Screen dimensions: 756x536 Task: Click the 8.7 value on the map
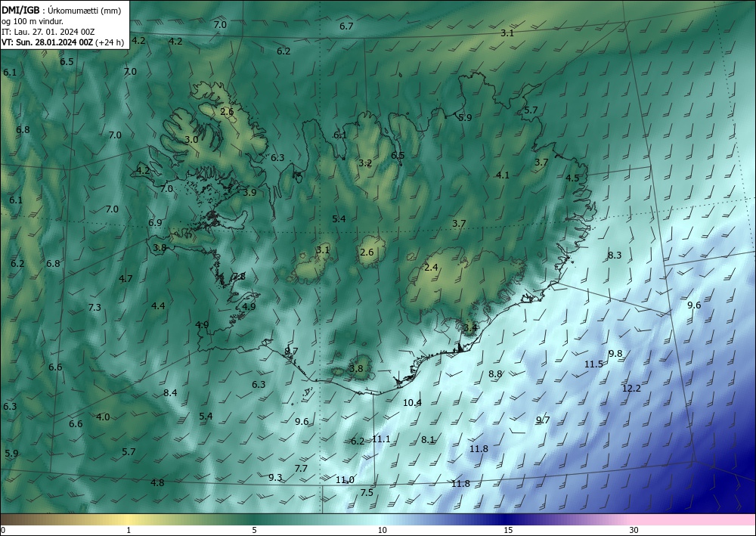tap(291, 352)
